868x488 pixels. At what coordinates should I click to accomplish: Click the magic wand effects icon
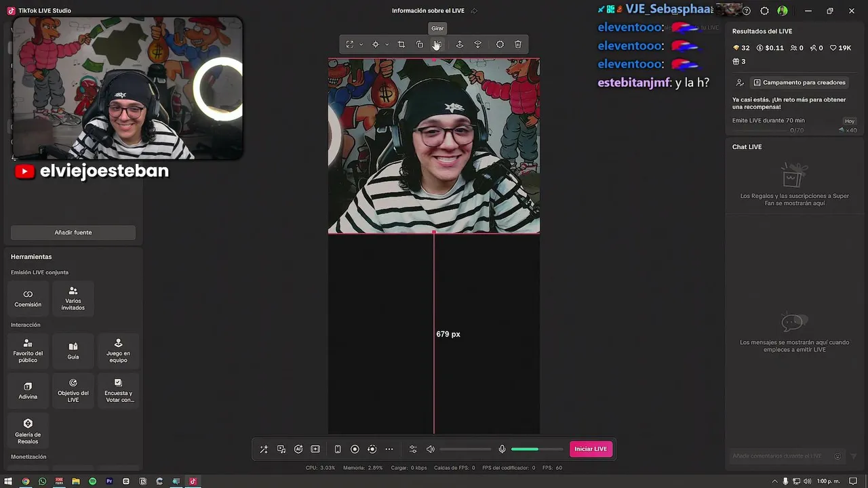click(x=264, y=449)
